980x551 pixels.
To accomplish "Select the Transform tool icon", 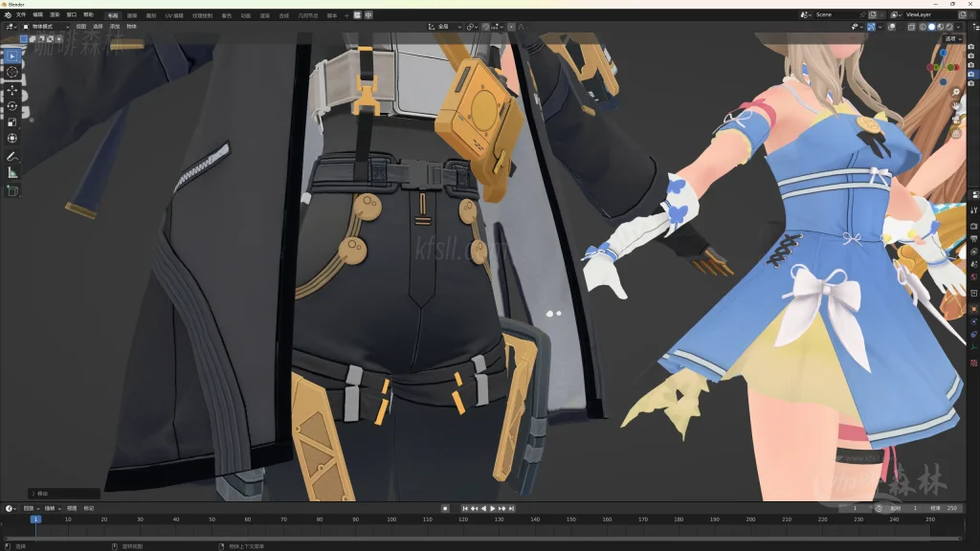I will pos(11,138).
